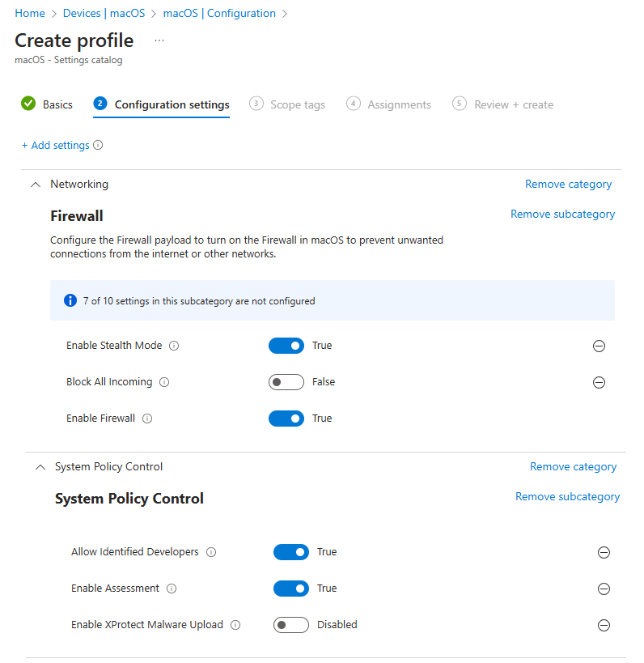Image resolution: width=644 pixels, height=663 pixels.
Task: Remove the Enable XProtect Malware Upload setting
Action: coord(604,624)
